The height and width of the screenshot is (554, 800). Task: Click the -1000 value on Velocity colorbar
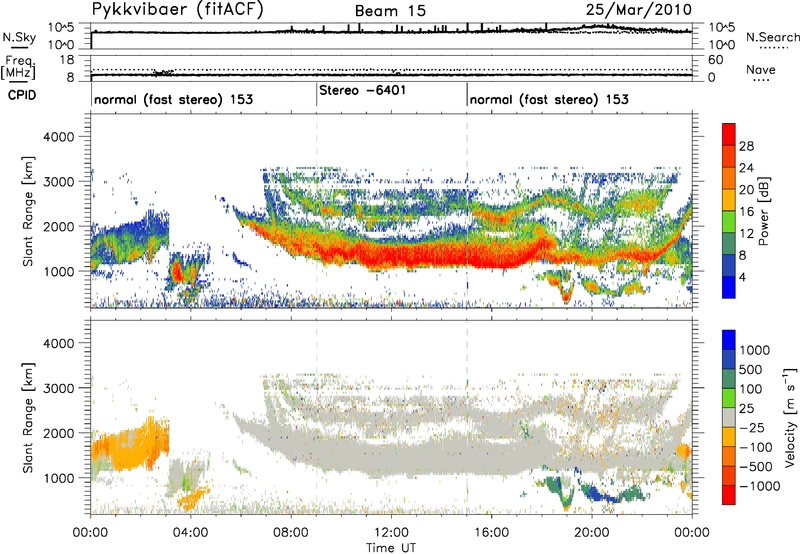[760, 486]
